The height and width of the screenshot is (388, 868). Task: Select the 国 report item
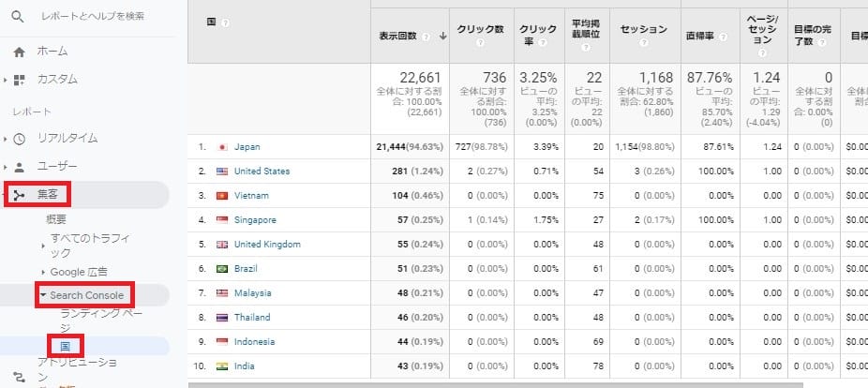click(66, 346)
